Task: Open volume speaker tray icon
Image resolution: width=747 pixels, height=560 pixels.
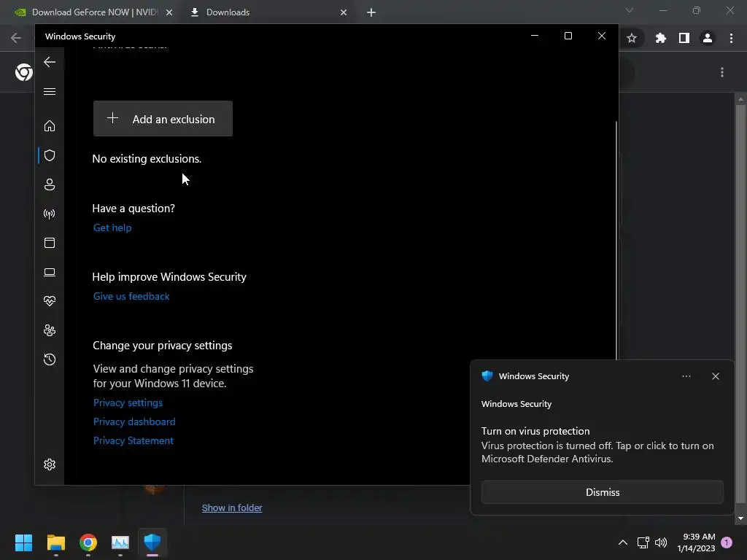Action: [x=661, y=542]
